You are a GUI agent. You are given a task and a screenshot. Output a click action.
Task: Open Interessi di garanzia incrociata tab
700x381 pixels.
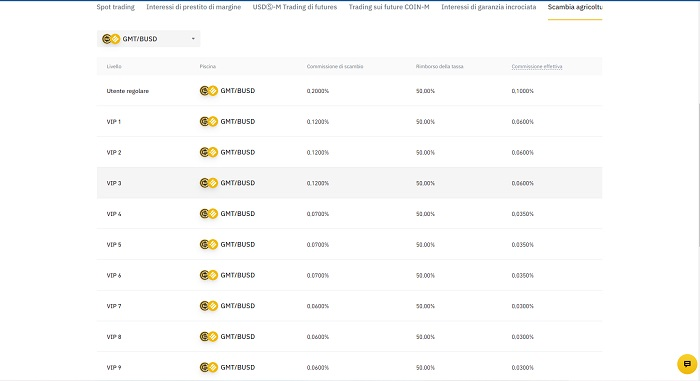[x=489, y=7]
